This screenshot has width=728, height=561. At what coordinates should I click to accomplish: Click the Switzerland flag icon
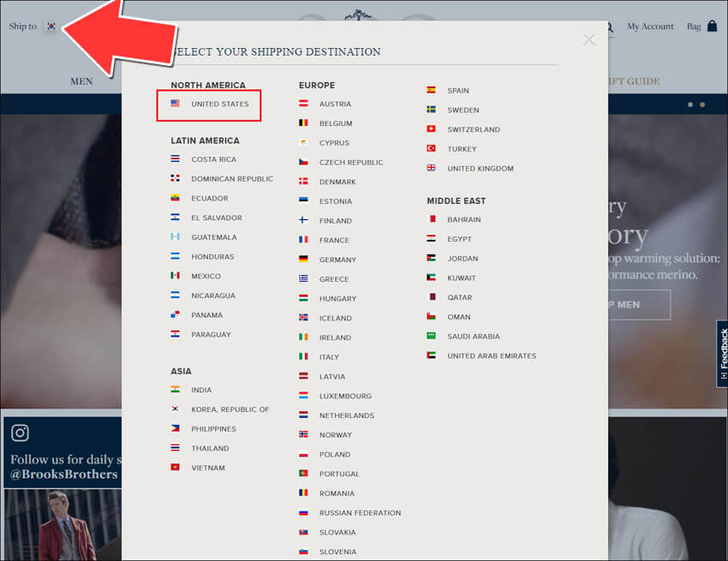pyautogui.click(x=432, y=128)
